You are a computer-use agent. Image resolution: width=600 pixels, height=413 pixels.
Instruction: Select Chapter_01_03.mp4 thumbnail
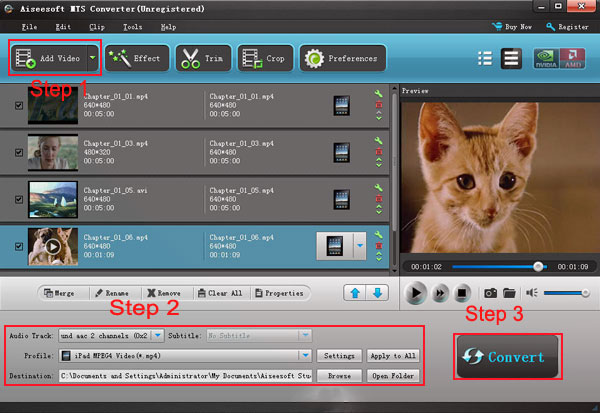click(x=53, y=152)
